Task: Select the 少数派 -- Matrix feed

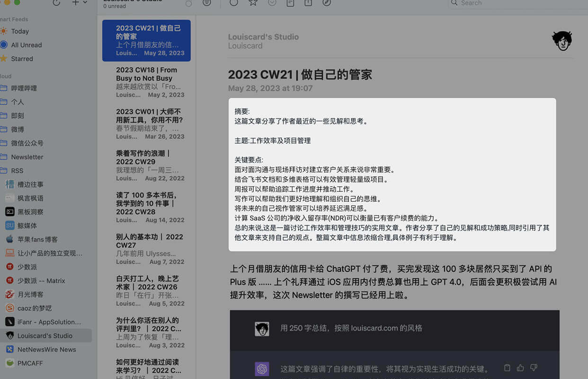Action: [x=41, y=280]
